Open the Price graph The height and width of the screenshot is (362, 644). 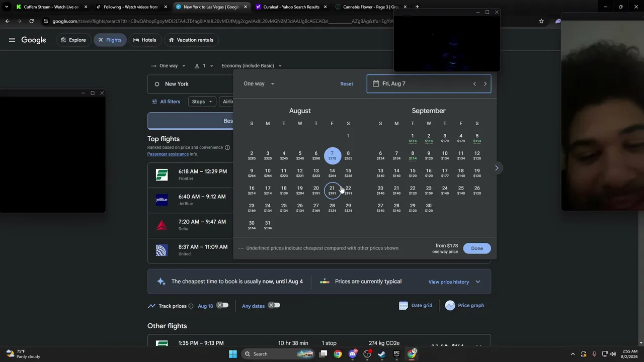[465, 306]
